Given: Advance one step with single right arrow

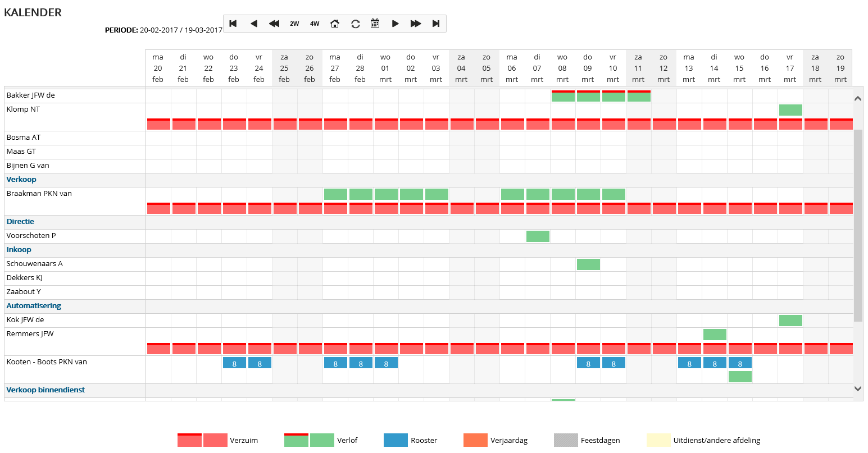Looking at the screenshot, I should 396,24.
